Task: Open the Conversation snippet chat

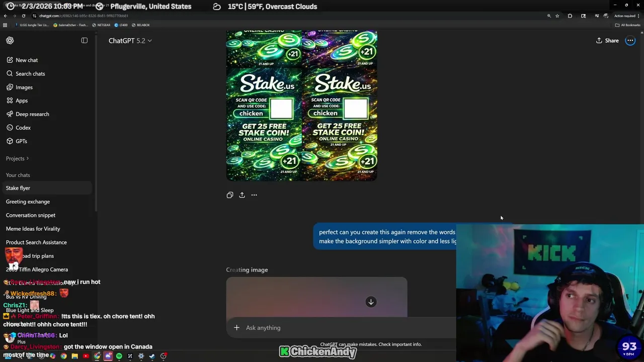Action: [x=31, y=215]
